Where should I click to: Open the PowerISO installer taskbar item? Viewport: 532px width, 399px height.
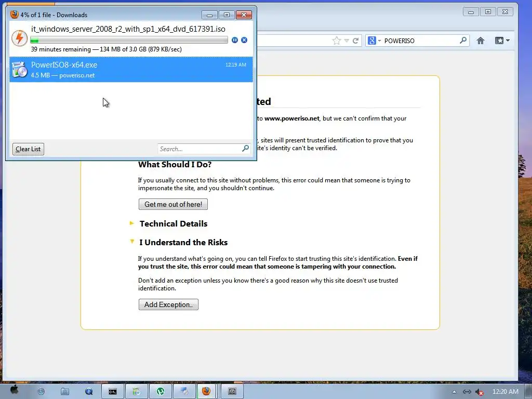point(137,392)
